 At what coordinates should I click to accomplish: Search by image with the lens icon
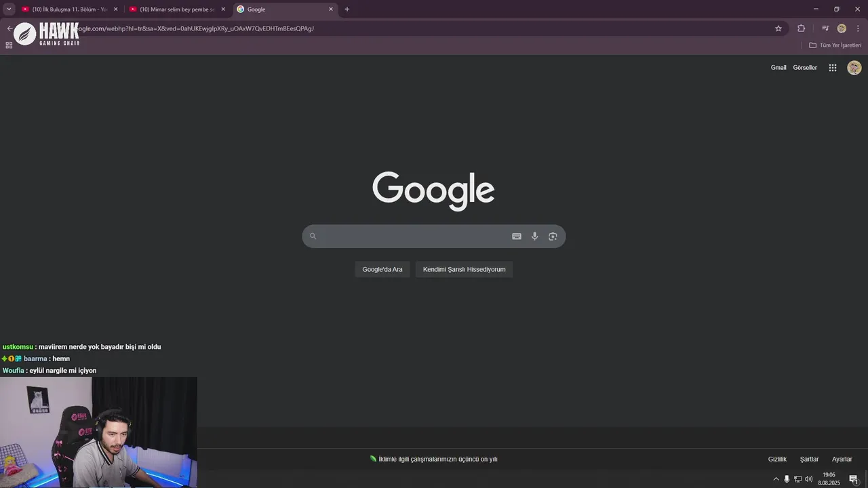tap(553, 236)
